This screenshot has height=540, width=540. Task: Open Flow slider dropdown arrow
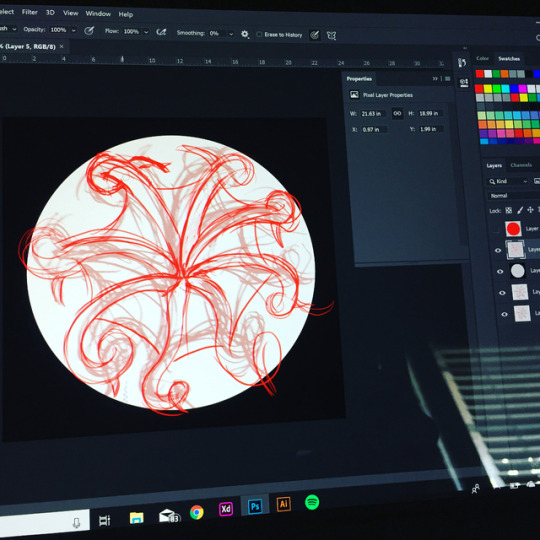[146, 32]
